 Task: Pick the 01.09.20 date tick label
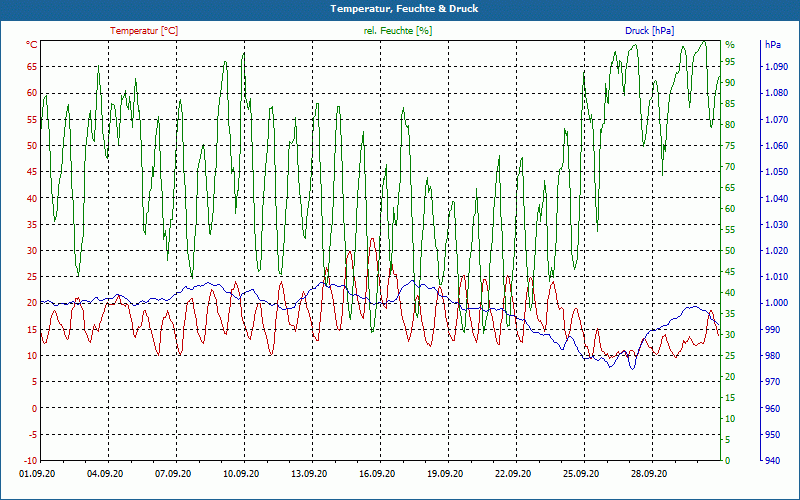pyautogui.click(x=37, y=474)
